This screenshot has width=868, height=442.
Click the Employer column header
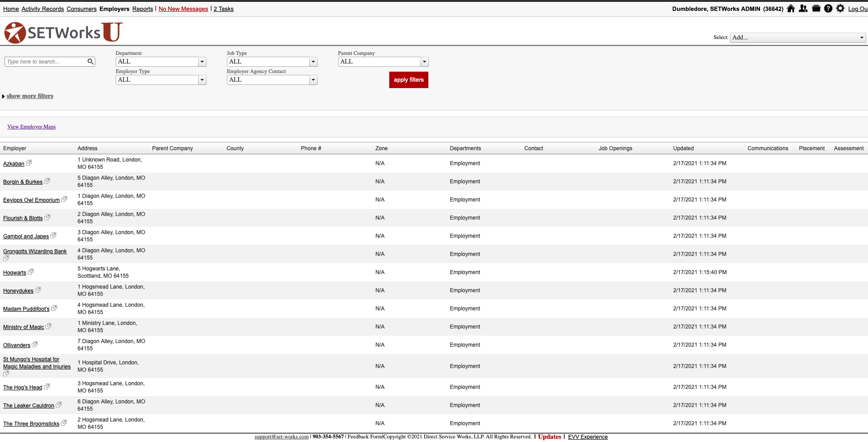[15, 148]
